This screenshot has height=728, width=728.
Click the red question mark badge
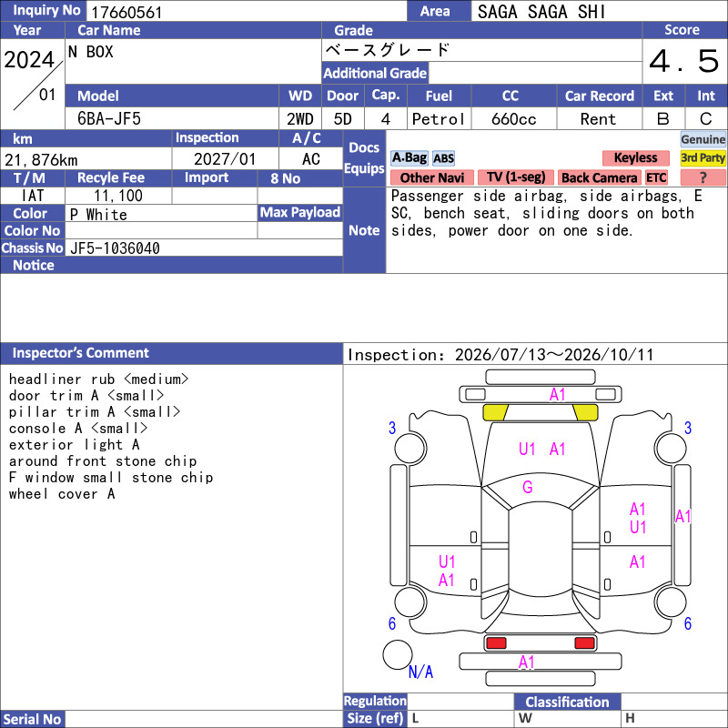click(x=703, y=177)
